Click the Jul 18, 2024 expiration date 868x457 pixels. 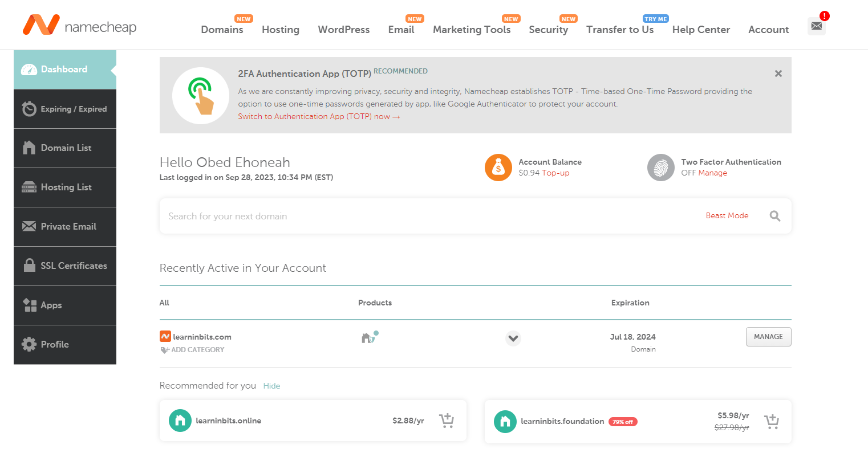(x=633, y=337)
